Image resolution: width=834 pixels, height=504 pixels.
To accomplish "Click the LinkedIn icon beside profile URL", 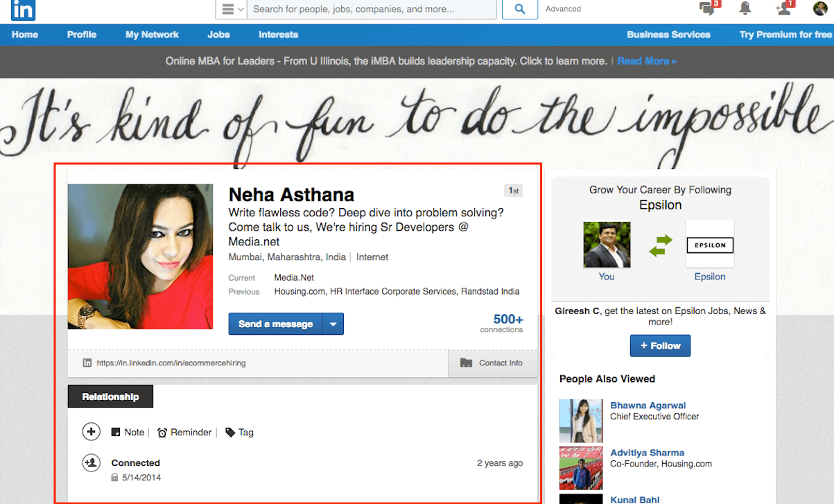I will tap(87, 363).
